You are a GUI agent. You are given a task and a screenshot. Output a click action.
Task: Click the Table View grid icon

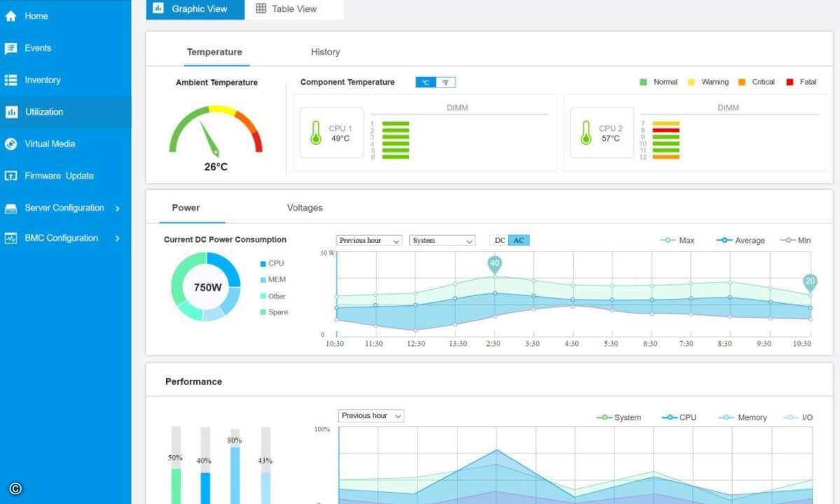tap(261, 8)
